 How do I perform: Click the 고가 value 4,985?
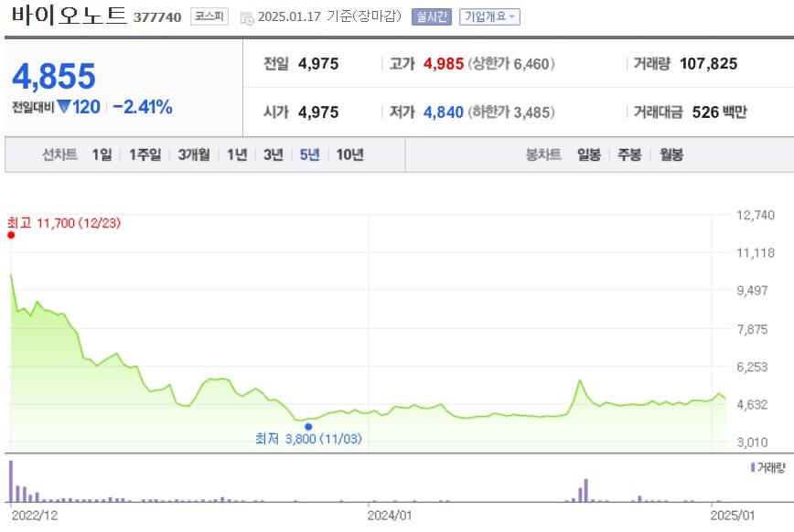tap(444, 64)
